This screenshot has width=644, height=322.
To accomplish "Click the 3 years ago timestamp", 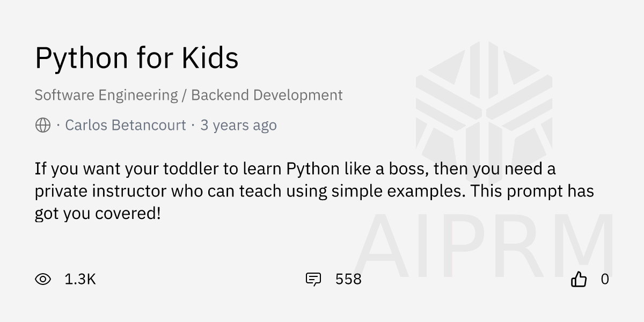I will click(238, 125).
